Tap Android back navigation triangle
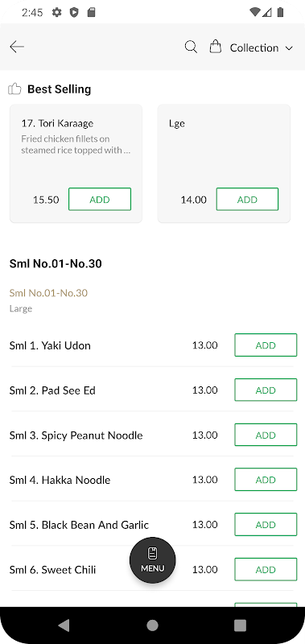The height and width of the screenshot is (644, 305). pyautogui.click(x=64, y=625)
